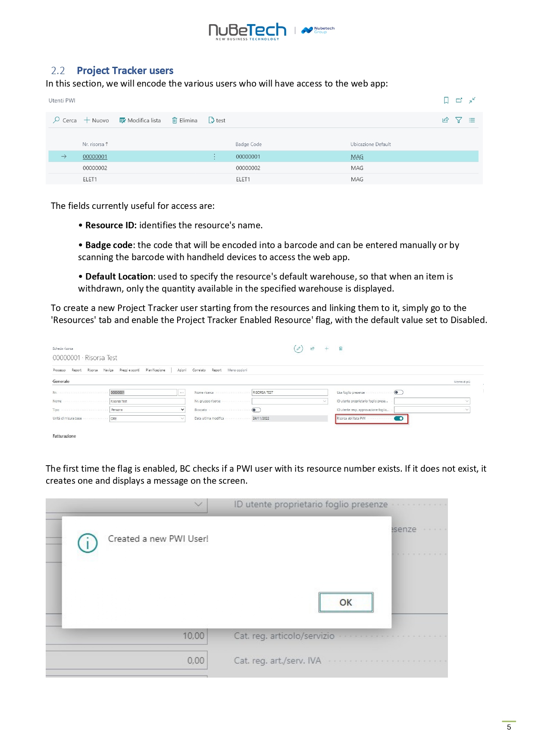The height and width of the screenshot is (756, 535).
Task: Toggle Usa foglio presenze switch
Action: (x=399, y=392)
